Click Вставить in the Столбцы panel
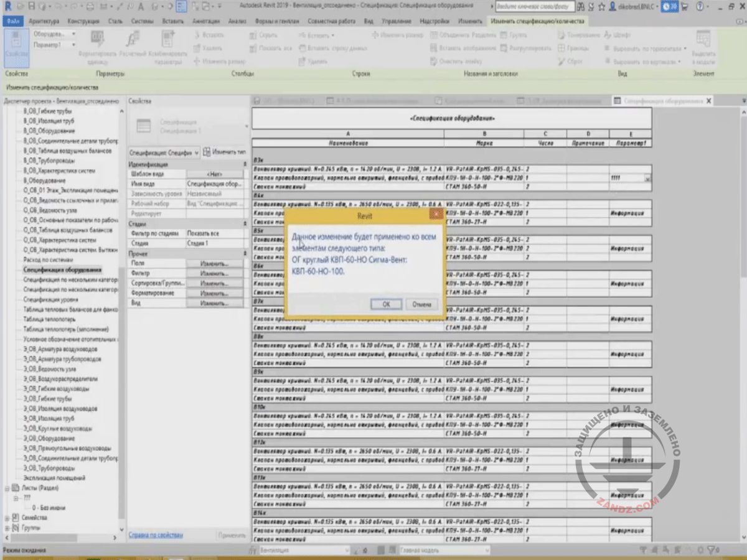This screenshot has width=747, height=560. [209, 35]
